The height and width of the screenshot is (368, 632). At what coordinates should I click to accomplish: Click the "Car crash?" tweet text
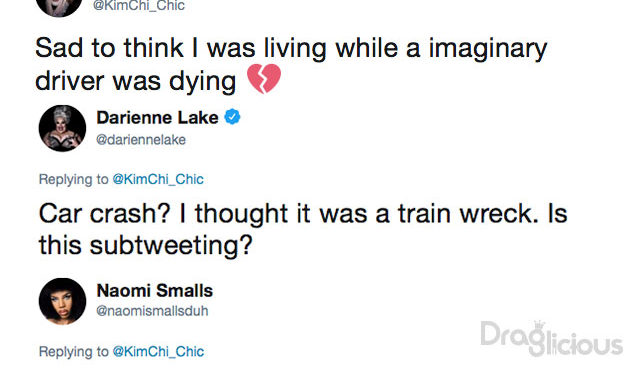[303, 229]
